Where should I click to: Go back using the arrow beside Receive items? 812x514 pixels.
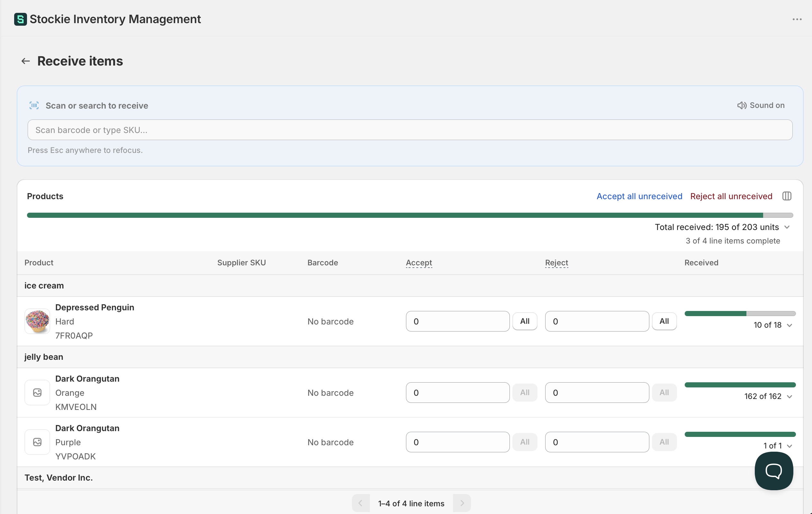[26, 61]
